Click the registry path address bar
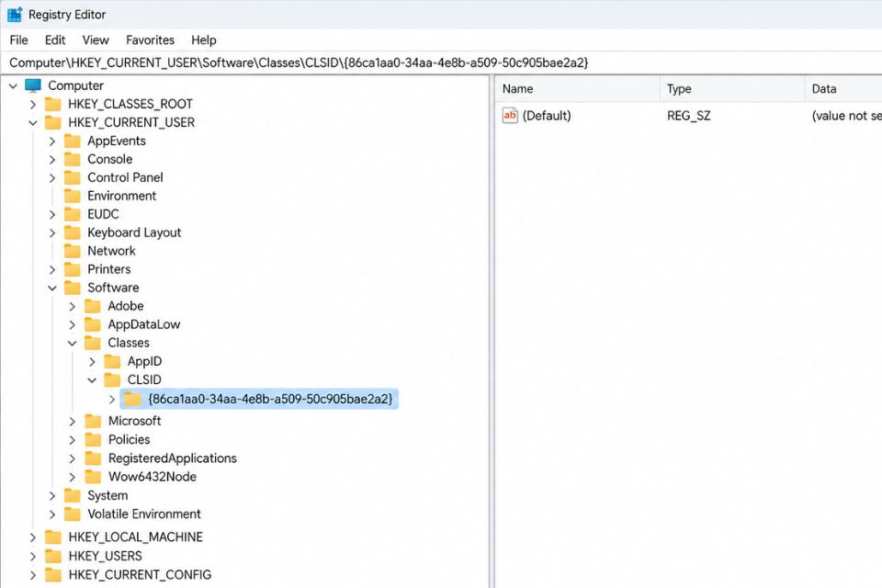This screenshot has width=882, height=588. pos(441,62)
